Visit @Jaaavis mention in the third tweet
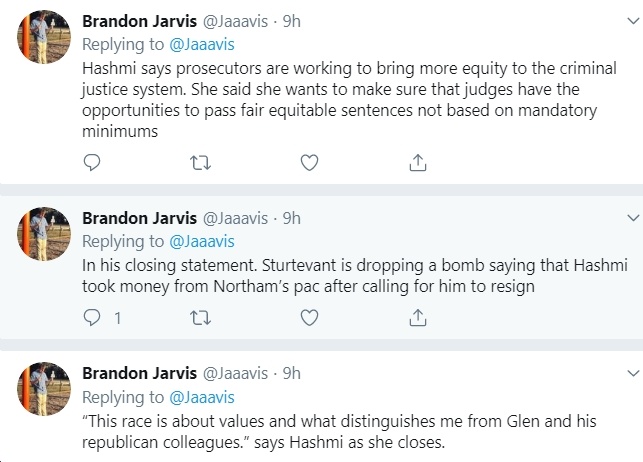The width and height of the screenshot is (643, 462). pos(202,397)
